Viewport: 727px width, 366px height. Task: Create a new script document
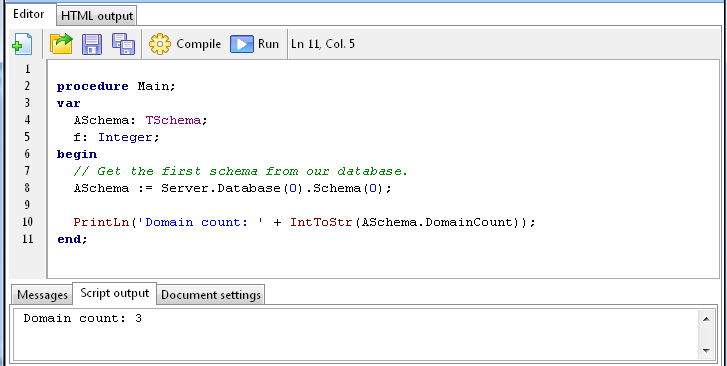22,44
